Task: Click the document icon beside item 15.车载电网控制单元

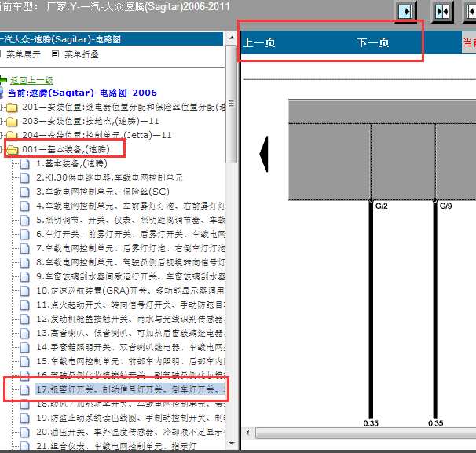Action: (x=25, y=361)
